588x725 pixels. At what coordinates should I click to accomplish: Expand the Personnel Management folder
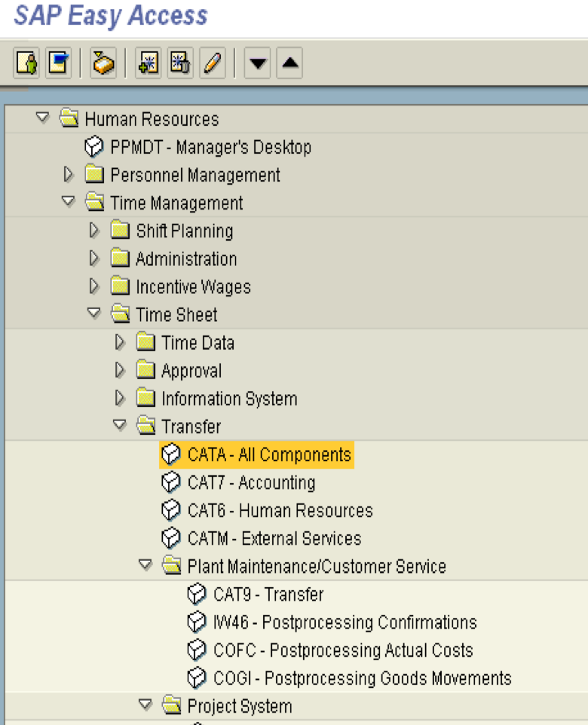[68, 175]
